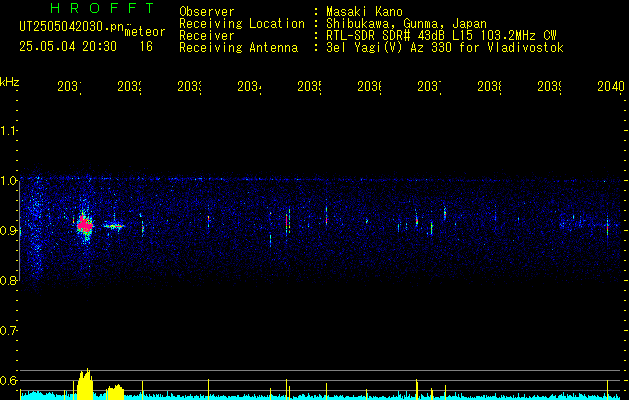This screenshot has height=400, width=629.
Task: Click the 1.0 frequency axis label
Action: click(x=8, y=181)
